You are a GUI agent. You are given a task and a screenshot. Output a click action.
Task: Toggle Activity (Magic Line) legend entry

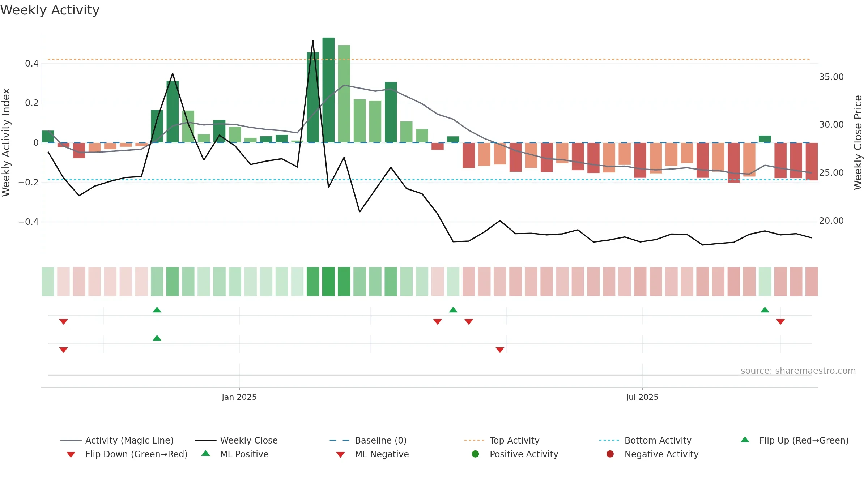click(x=117, y=440)
